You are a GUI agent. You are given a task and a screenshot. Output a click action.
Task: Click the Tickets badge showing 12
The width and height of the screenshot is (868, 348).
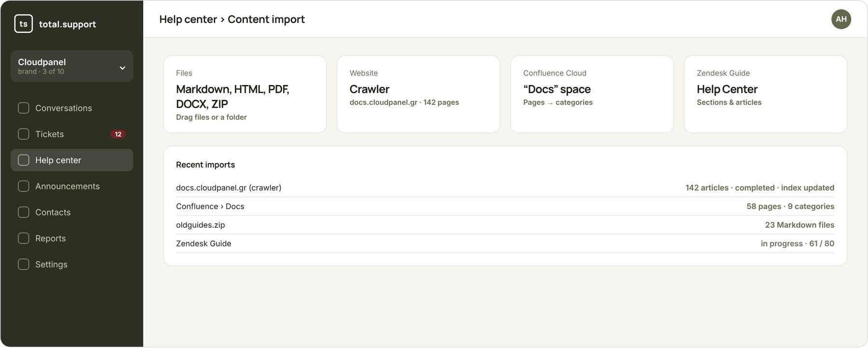pos(118,134)
